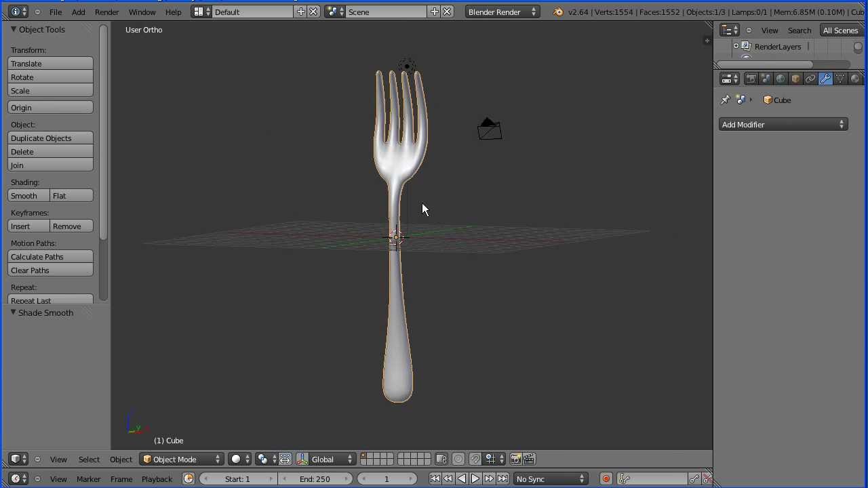Image resolution: width=868 pixels, height=488 pixels.
Task: Click the current frame field
Action: point(387,479)
